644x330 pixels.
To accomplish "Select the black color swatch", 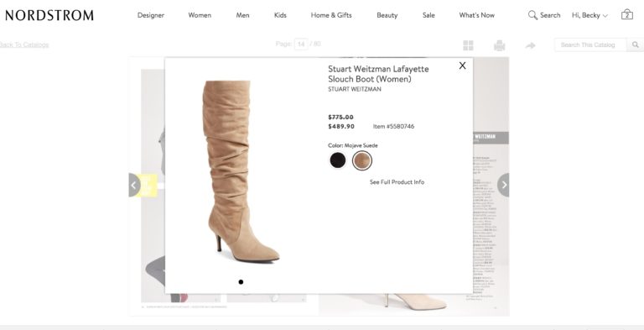I will point(338,160).
